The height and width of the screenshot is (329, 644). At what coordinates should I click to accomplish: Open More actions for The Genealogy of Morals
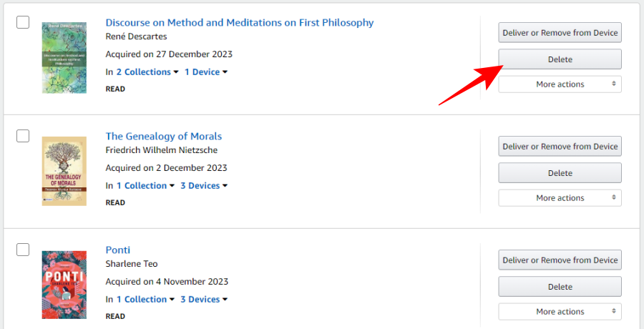pyautogui.click(x=560, y=198)
